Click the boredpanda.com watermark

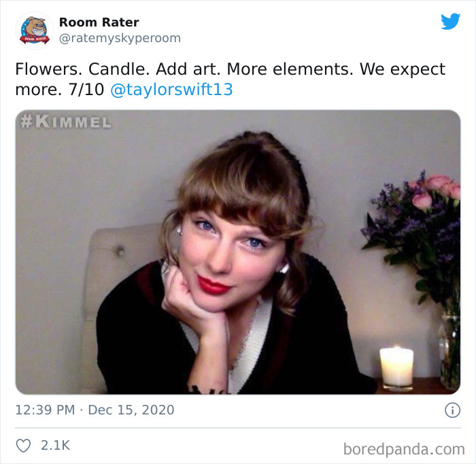click(x=404, y=449)
